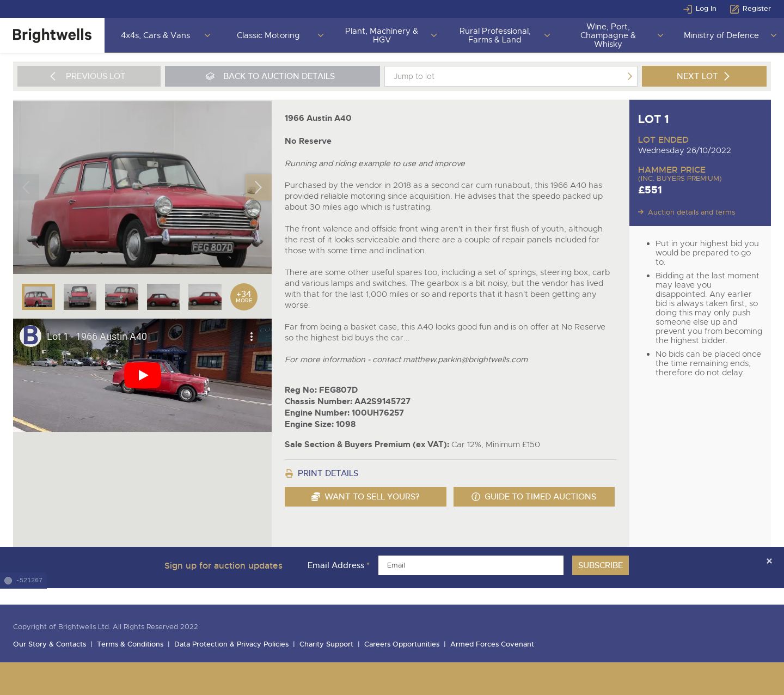Click the printer icon beside Print Details
The image size is (784, 695).
pos(289,473)
